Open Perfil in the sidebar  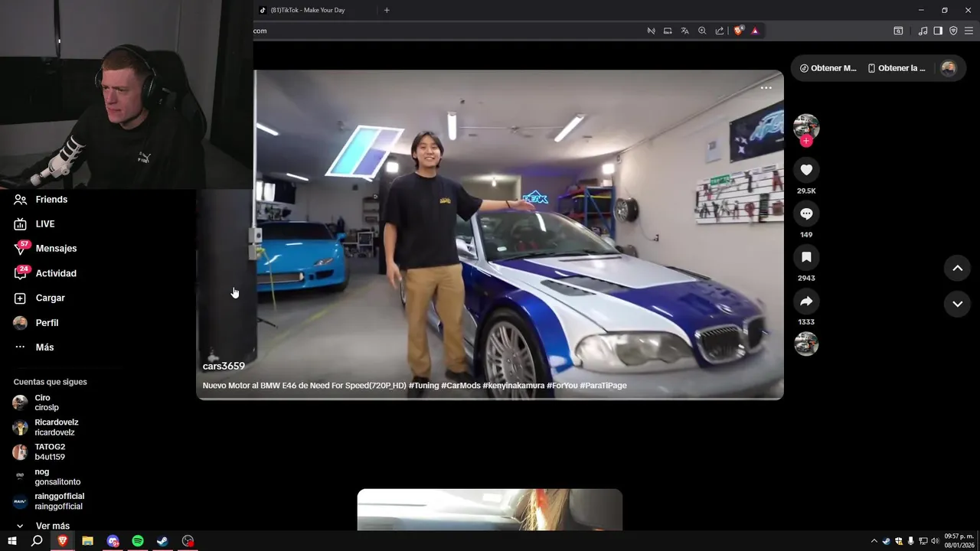pos(36,322)
